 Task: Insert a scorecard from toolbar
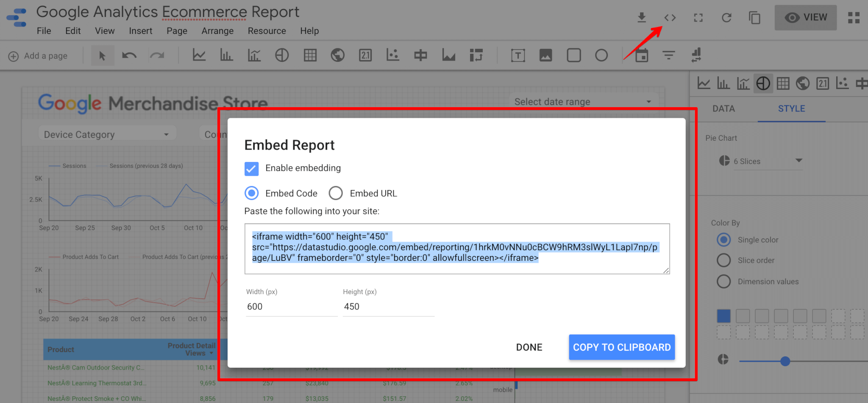365,55
